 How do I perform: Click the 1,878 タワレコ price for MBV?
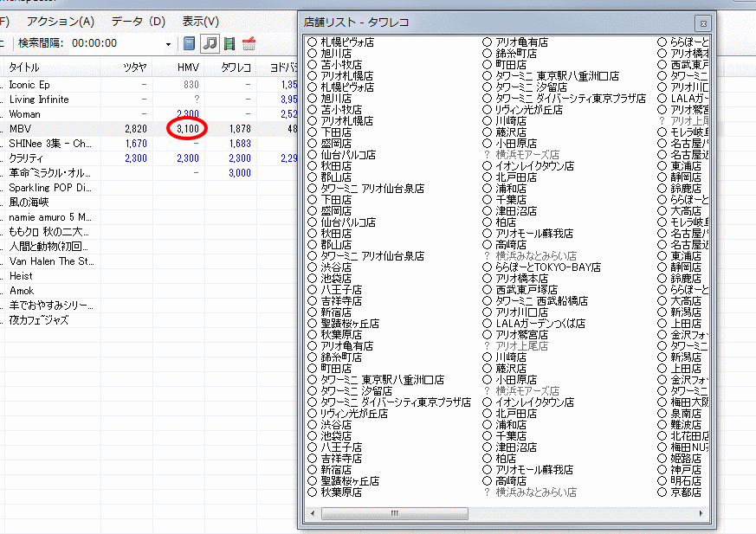(240, 129)
